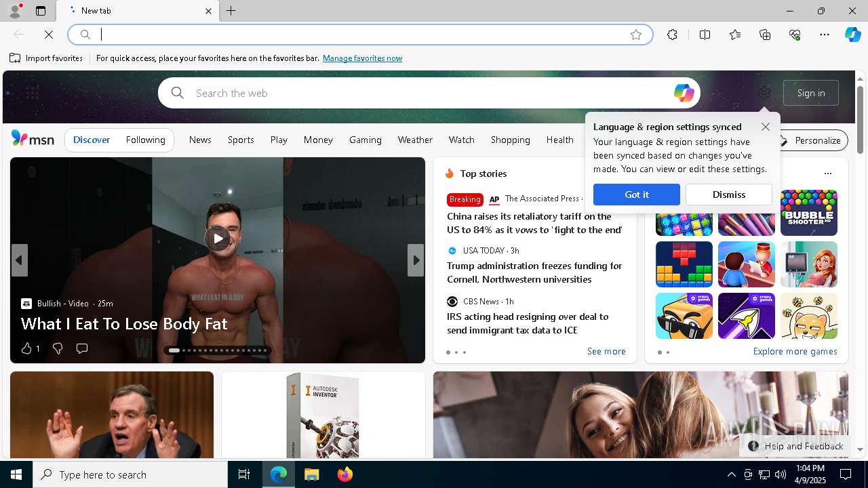Open page settings gear icon

coord(764,93)
